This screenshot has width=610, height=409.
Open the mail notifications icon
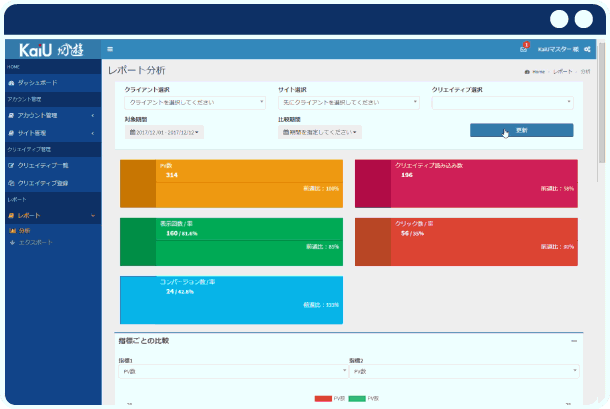[x=523, y=49]
